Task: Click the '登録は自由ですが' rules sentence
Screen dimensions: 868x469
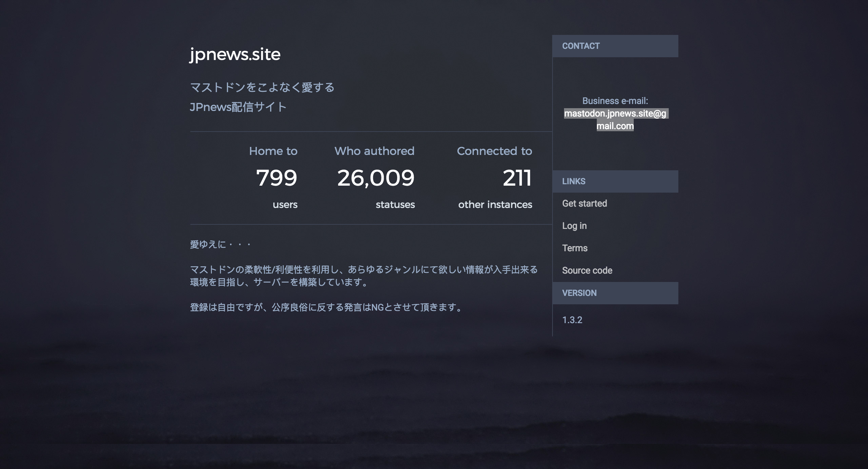Action: pyautogui.click(x=326, y=307)
